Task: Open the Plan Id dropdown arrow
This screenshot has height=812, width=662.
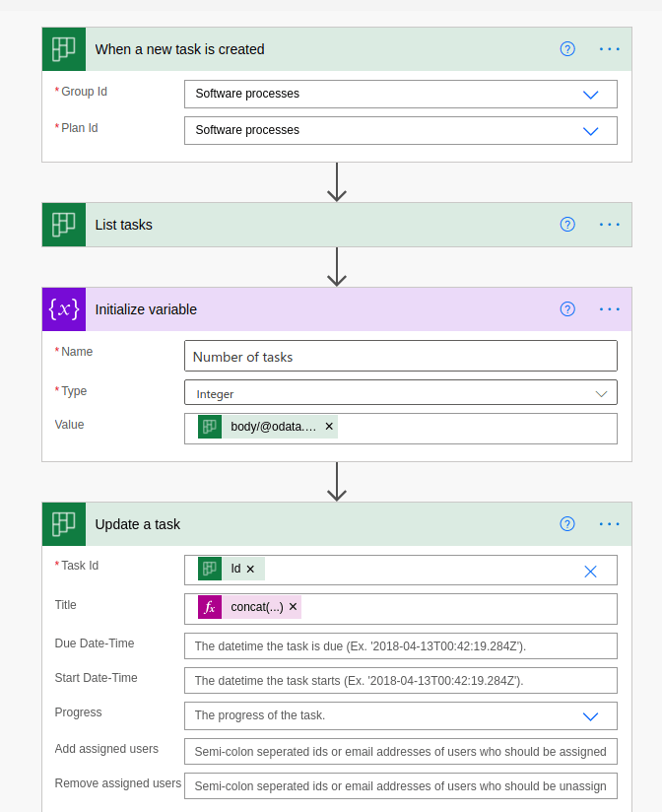Action: pyautogui.click(x=590, y=130)
